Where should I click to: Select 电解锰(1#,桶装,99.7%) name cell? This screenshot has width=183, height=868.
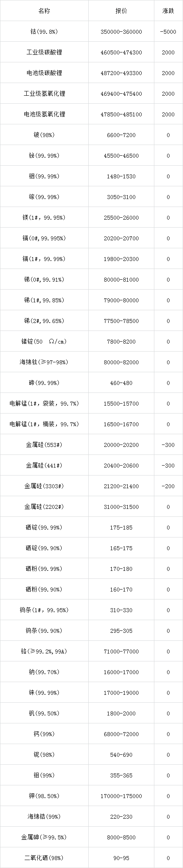(x=44, y=424)
